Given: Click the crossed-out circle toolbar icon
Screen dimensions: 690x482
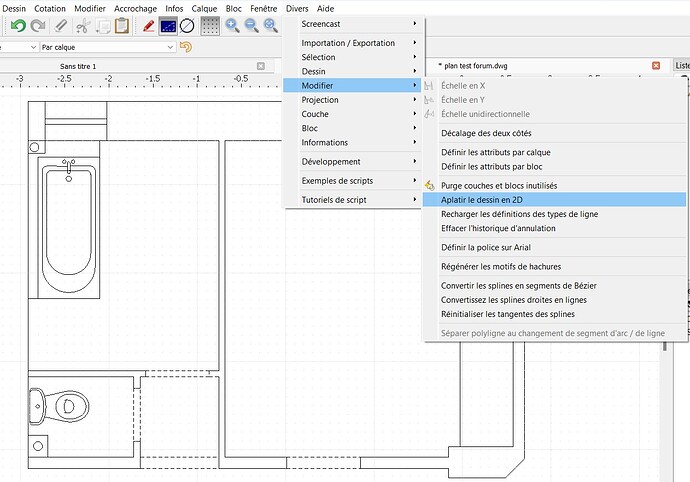Looking at the screenshot, I should point(187,26).
